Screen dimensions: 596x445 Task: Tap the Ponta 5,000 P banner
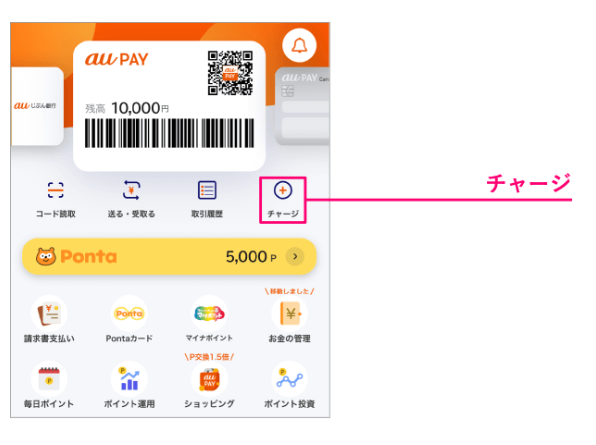(170, 257)
